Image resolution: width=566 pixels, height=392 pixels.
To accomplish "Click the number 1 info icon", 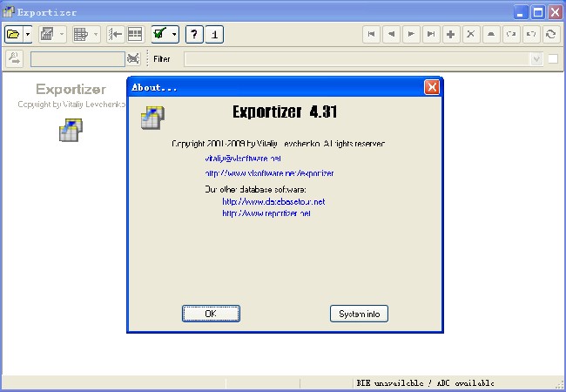I will (214, 34).
